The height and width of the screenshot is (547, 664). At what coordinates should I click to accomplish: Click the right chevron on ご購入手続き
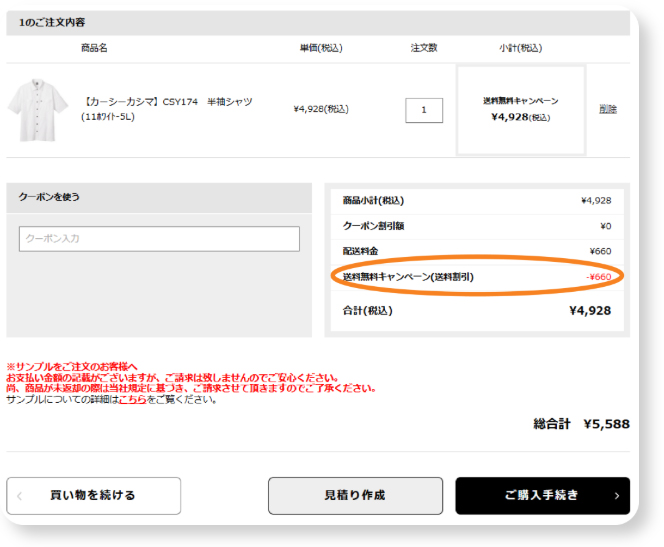(616, 496)
